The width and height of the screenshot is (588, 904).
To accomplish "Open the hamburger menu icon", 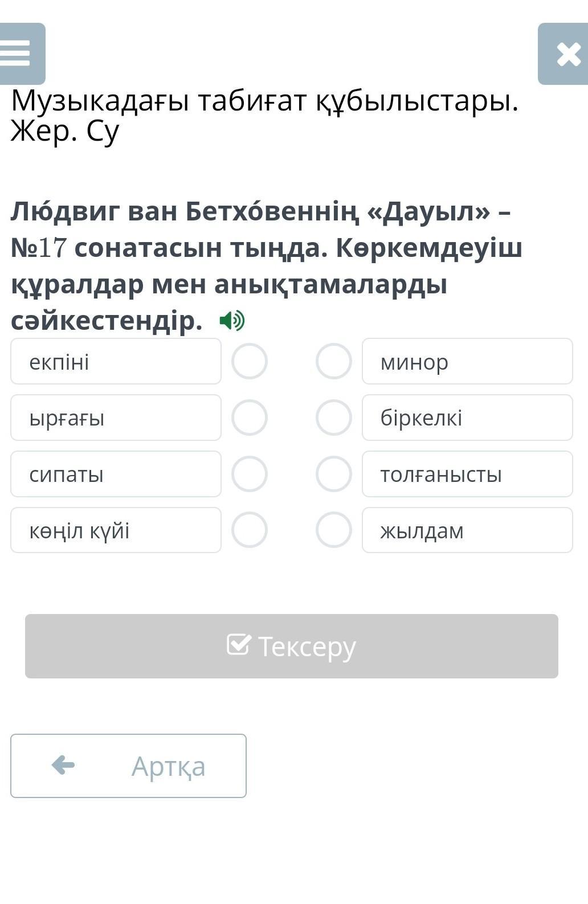I will point(22,54).
